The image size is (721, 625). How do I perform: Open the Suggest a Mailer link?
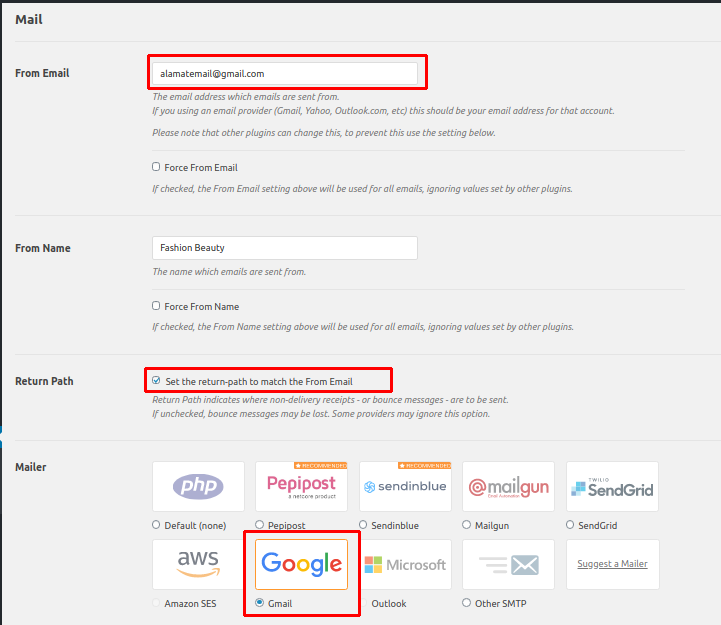coord(612,563)
